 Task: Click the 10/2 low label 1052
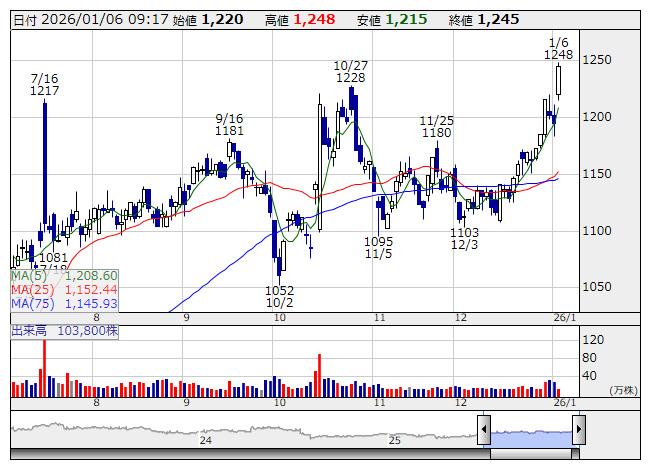pyautogui.click(x=279, y=290)
